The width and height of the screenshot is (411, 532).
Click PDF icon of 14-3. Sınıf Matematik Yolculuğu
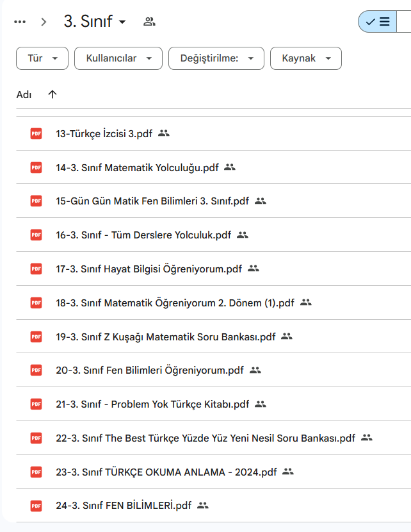pos(36,167)
